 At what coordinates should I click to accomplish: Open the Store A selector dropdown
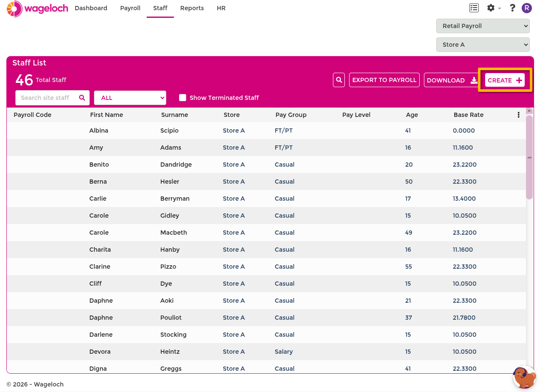pos(483,45)
